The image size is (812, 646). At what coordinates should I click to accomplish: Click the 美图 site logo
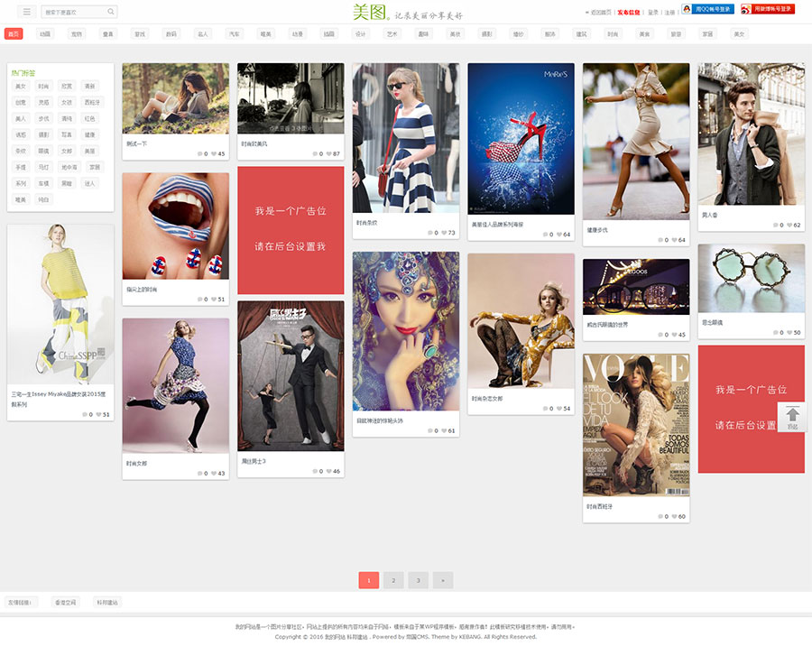(370, 13)
